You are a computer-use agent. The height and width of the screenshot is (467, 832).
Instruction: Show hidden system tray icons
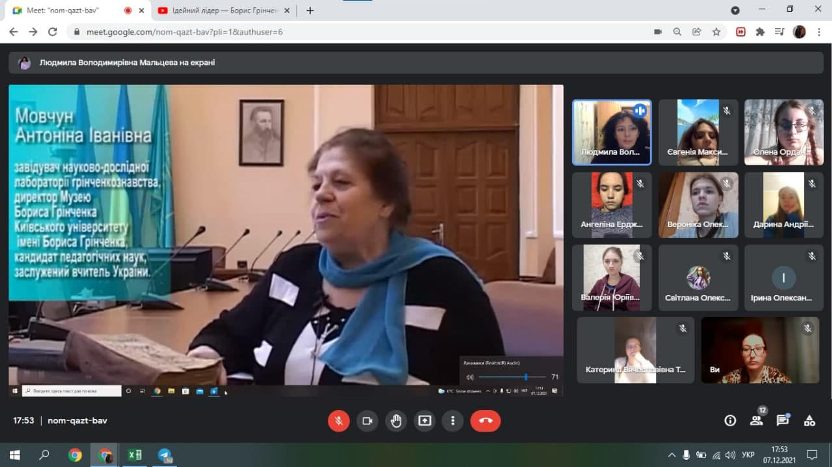(x=672, y=455)
